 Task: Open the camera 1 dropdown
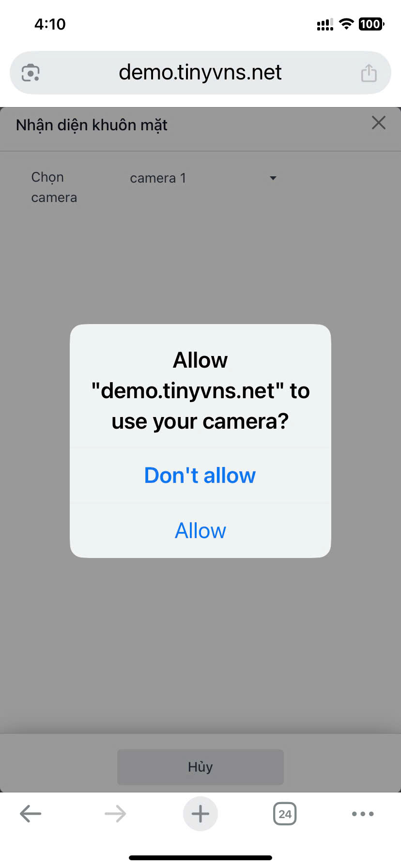coord(203,178)
